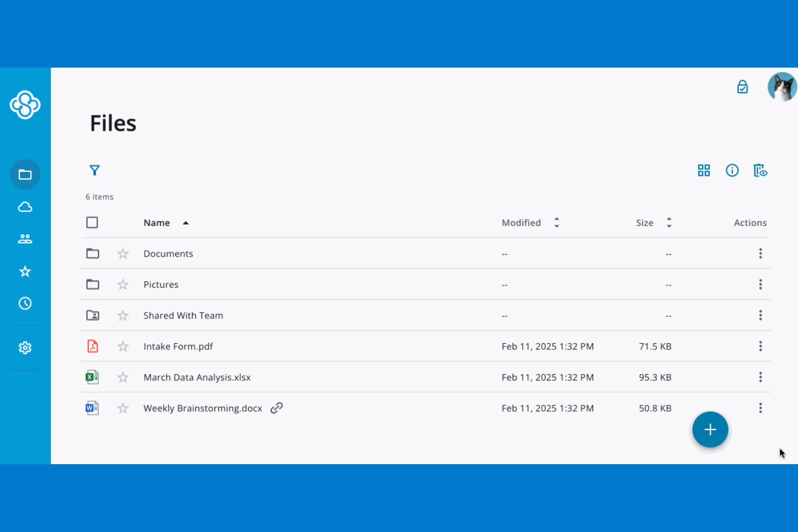Open actions menu for March Data Analysis.xlsx
This screenshot has width=798, height=532.
click(x=760, y=377)
